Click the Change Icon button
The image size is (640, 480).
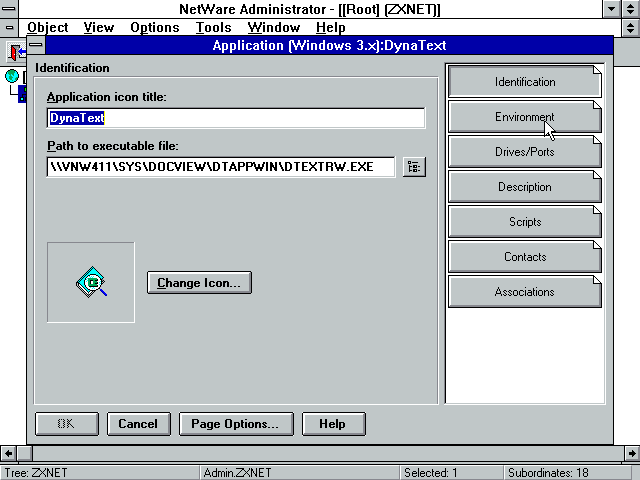click(199, 282)
